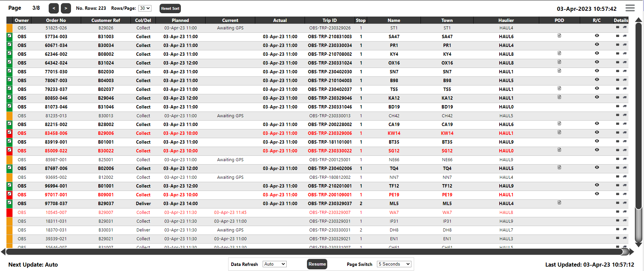Open truck details for order 51825-026
The height and width of the screenshot is (271, 644).
[x=625, y=27]
